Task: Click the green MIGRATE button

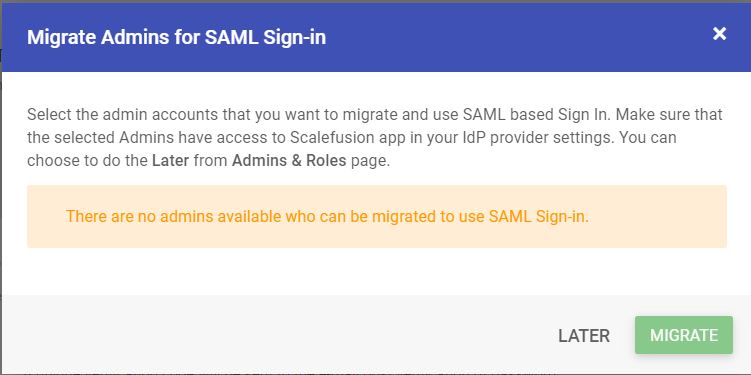Action: [x=683, y=335]
